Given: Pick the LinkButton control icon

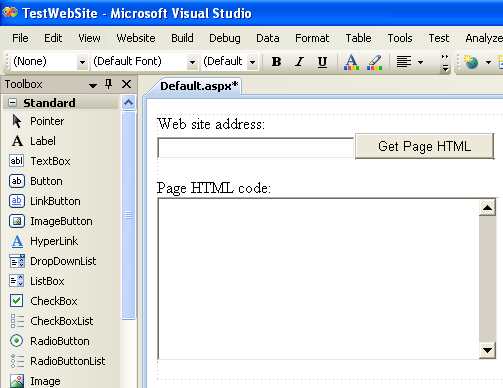Looking at the screenshot, I should [17, 201].
